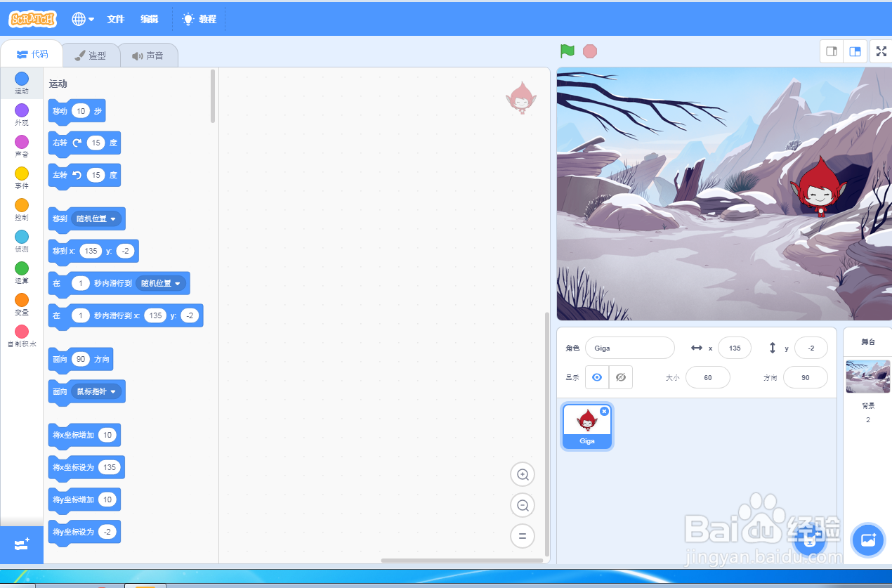Hide the sprite with crossed-eye icon
This screenshot has width=892, height=588.
(621, 377)
